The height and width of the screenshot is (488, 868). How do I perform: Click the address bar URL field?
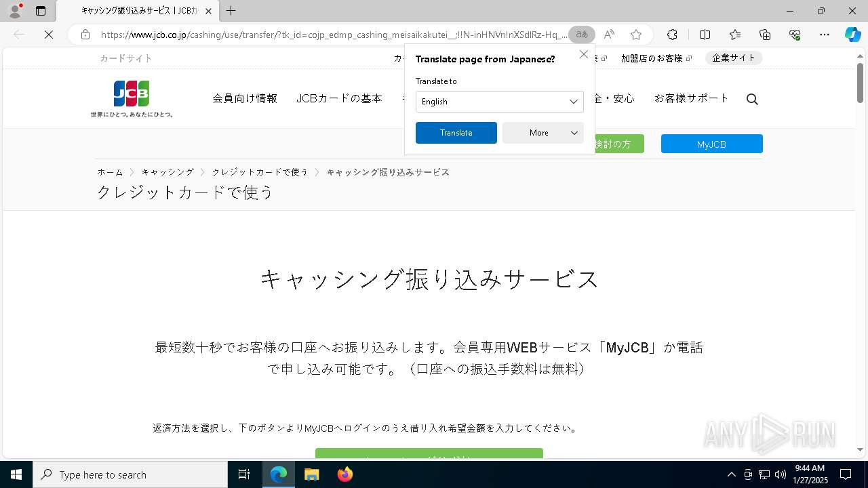[x=334, y=35]
